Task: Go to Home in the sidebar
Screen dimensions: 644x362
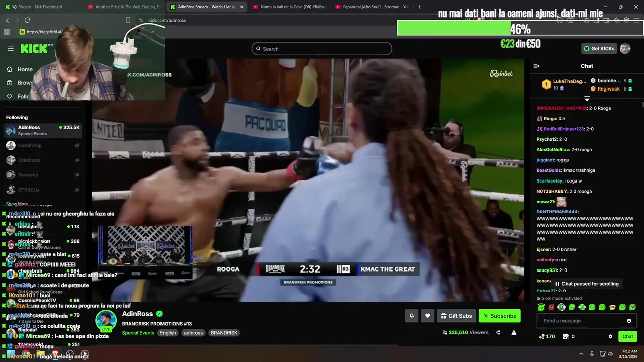Action: [19, 69]
